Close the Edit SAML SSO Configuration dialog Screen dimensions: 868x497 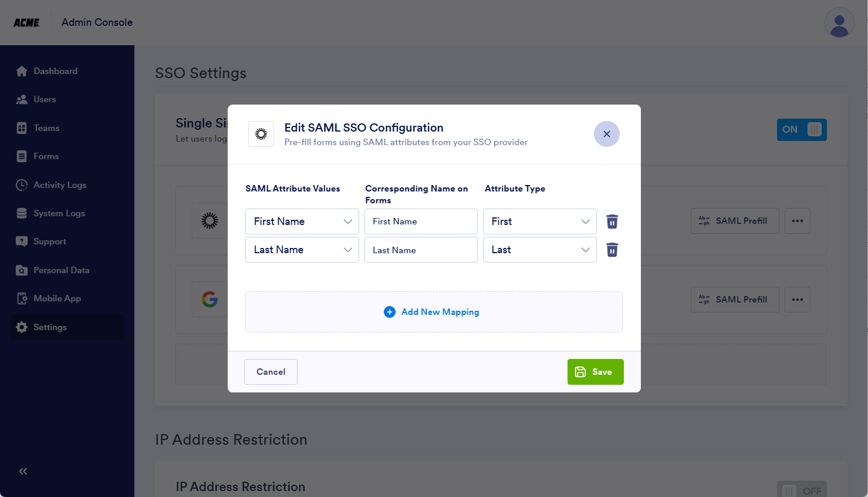click(606, 134)
